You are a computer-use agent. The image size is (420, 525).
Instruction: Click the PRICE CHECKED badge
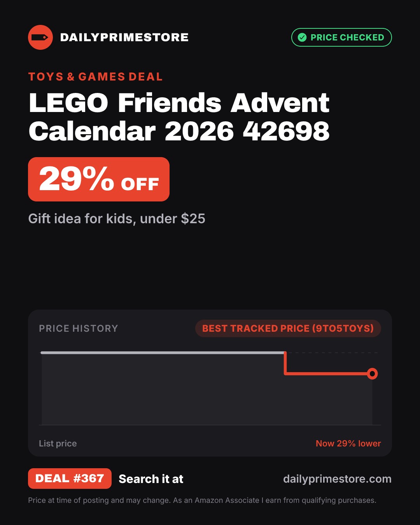(x=341, y=37)
